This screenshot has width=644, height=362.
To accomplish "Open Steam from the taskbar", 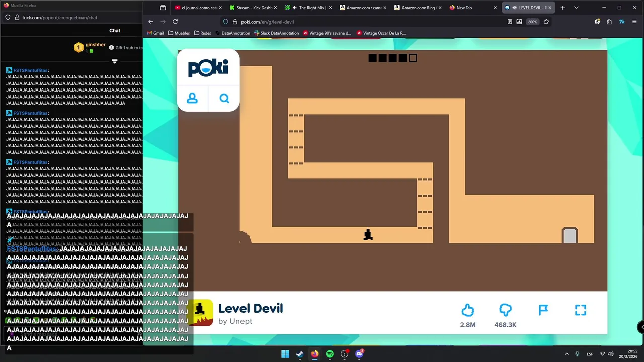I will [x=300, y=354].
